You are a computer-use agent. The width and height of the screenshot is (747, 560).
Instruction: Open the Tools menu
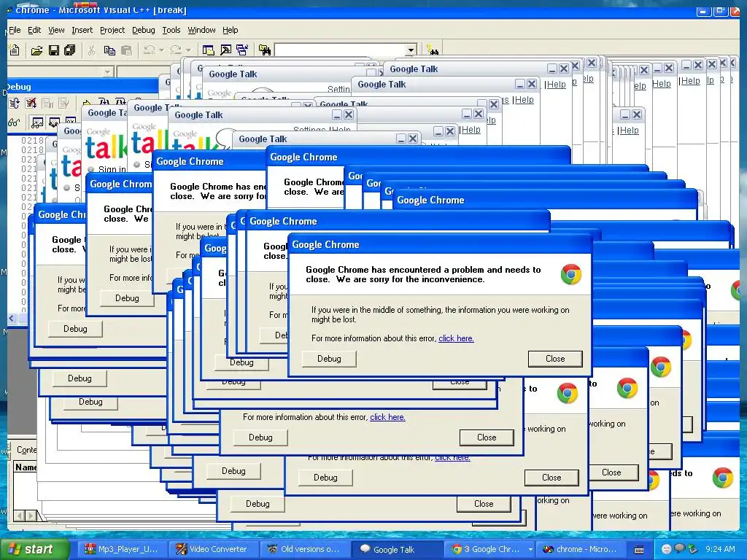coord(171,30)
